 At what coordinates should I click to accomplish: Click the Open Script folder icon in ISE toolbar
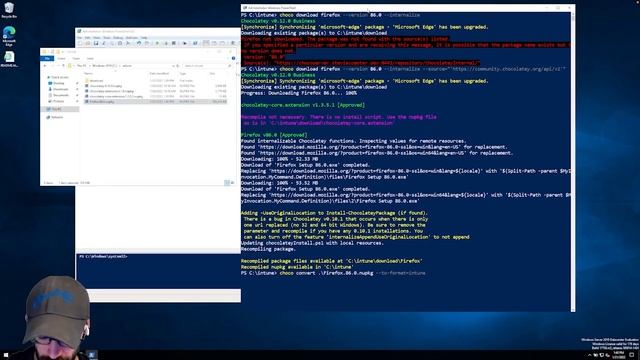point(88,43)
